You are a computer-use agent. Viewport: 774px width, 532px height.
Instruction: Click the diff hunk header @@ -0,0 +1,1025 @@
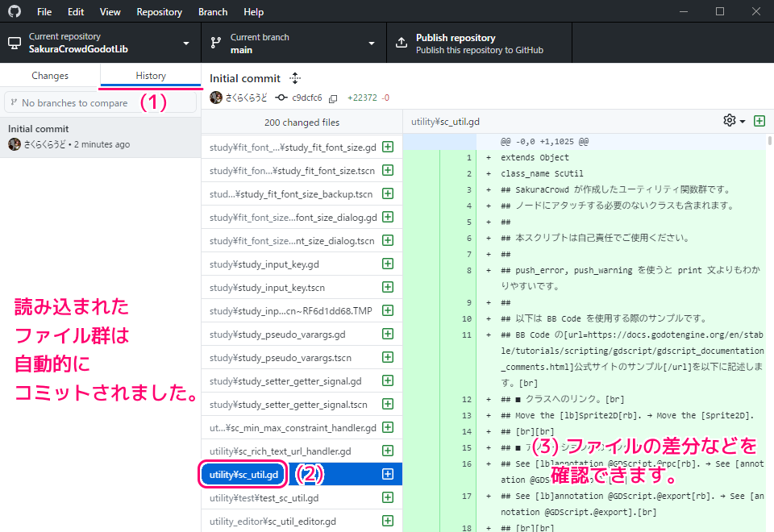coord(544,142)
